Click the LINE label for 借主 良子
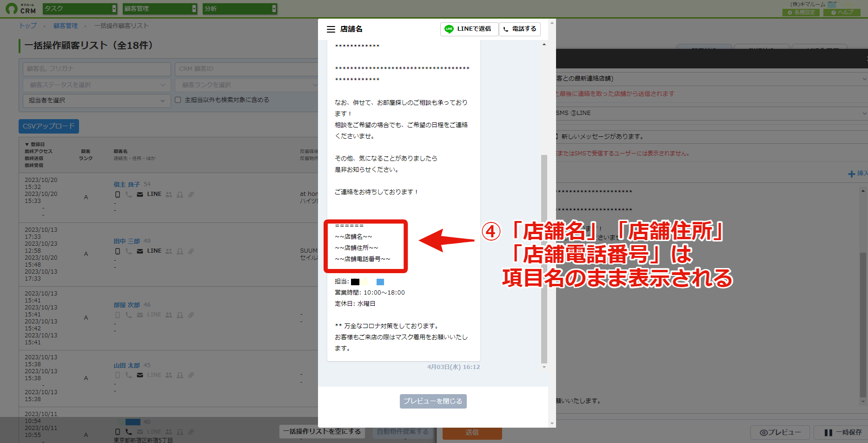The height and width of the screenshot is (443, 868). tap(154, 194)
